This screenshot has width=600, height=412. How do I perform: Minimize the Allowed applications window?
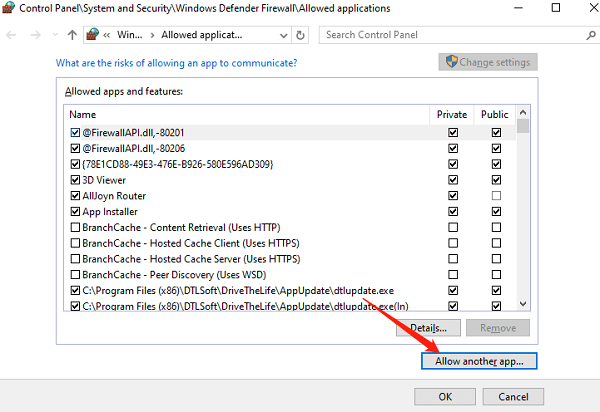coord(518,8)
